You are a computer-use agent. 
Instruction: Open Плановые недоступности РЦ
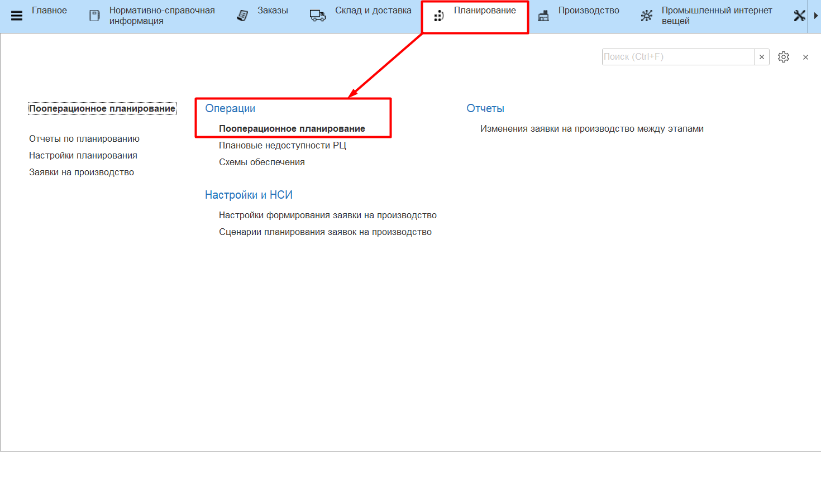pos(282,145)
